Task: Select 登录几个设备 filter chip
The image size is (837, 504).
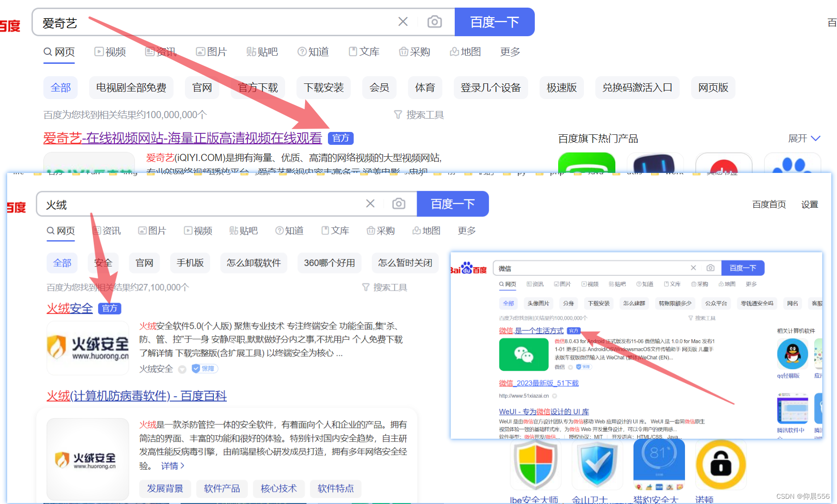Action: click(x=490, y=88)
